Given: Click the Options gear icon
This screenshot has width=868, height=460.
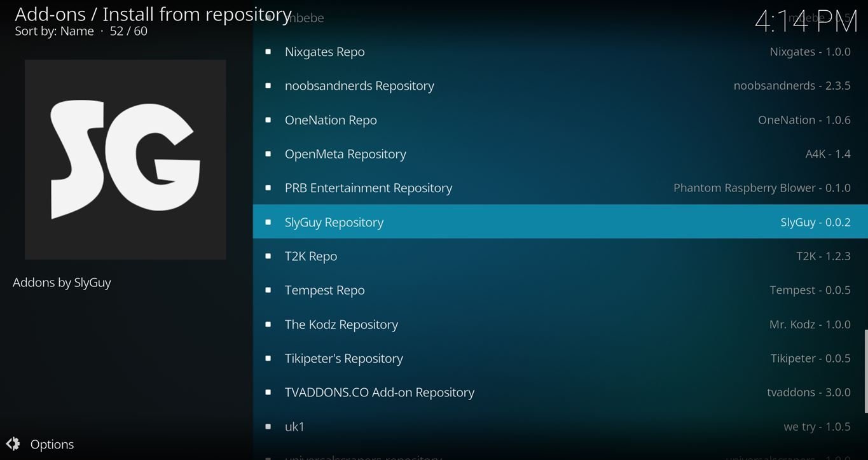Looking at the screenshot, I should tap(13, 444).
